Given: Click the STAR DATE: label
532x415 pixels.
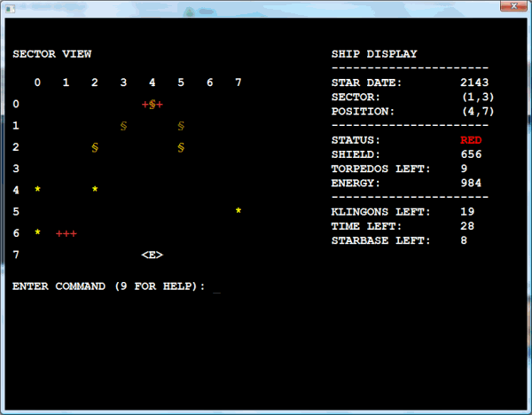Looking at the screenshot, I should (366, 82).
